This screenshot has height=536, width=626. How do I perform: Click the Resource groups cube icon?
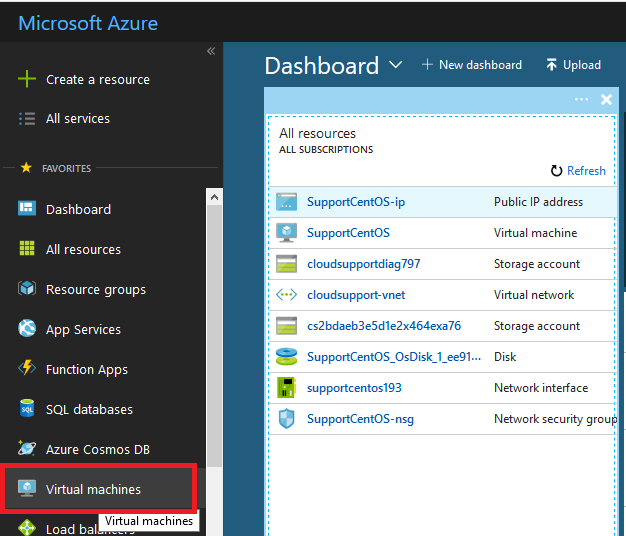tap(27, 288)
